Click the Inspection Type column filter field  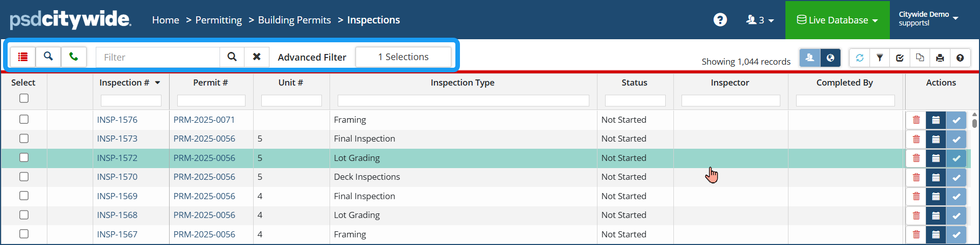pyautogui.click(x=463, y=101)
